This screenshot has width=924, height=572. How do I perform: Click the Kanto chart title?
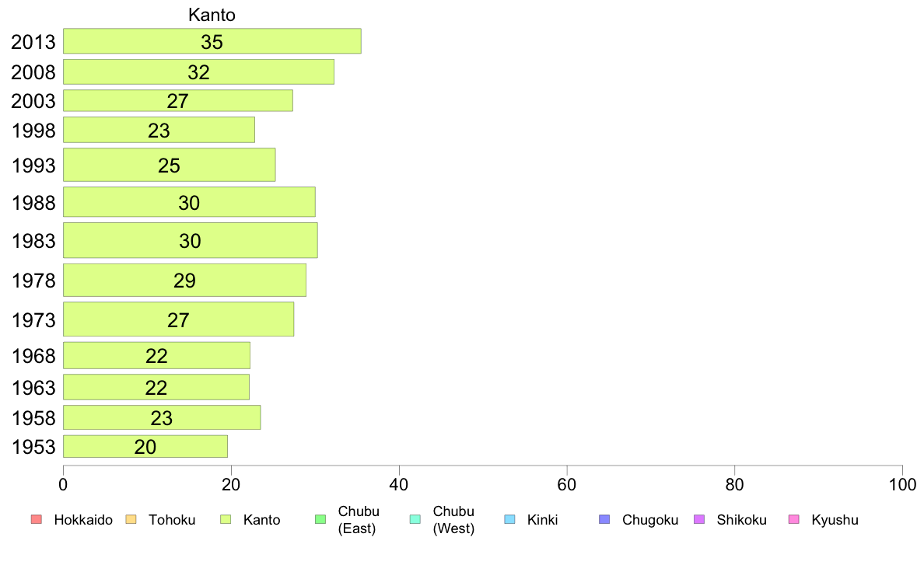212,15
